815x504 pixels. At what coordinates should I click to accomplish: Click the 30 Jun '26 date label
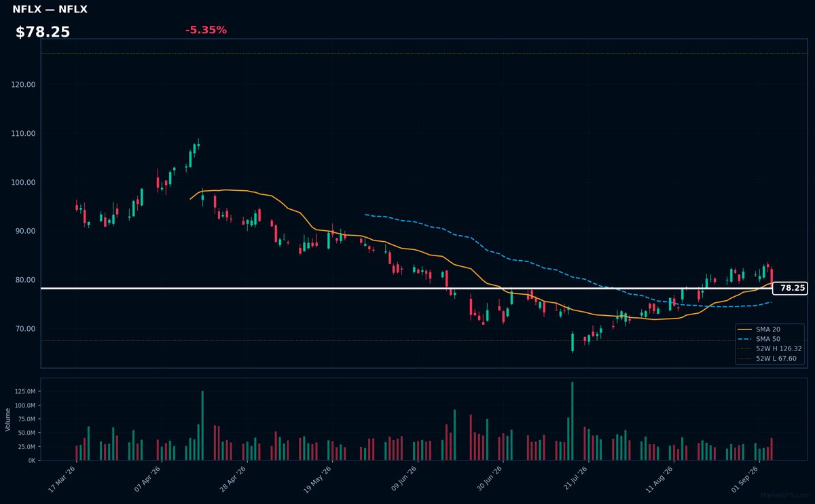coord(488,479)
